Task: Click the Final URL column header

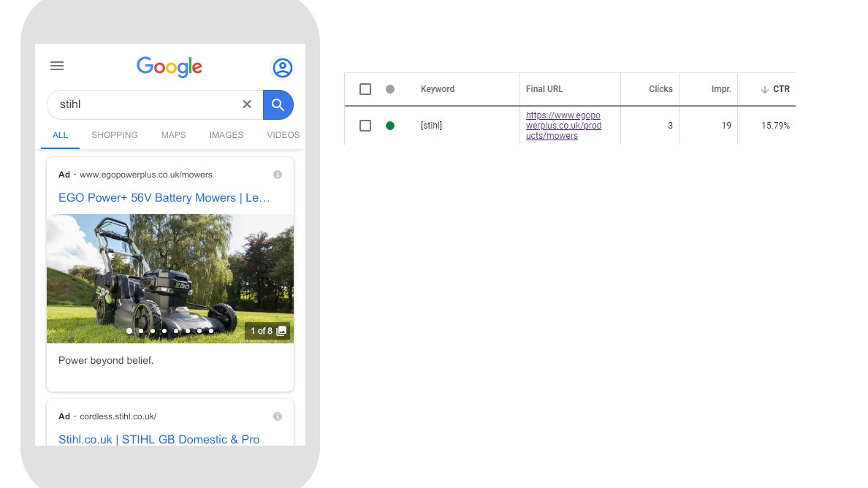Action: point(544,89)
